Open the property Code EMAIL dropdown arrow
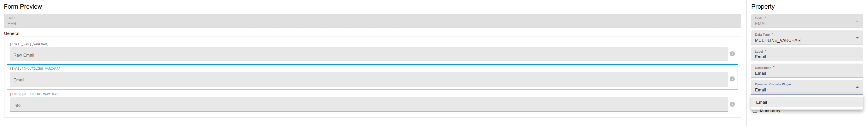This screenshot has height=126, width=868. [x=857, y=21]
